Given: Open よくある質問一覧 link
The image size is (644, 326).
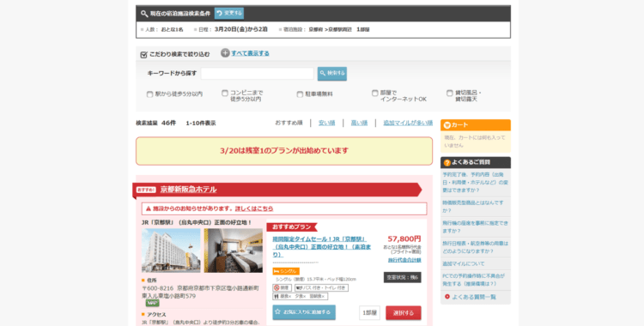Looking at the screenshot, I should click(474, 297).
